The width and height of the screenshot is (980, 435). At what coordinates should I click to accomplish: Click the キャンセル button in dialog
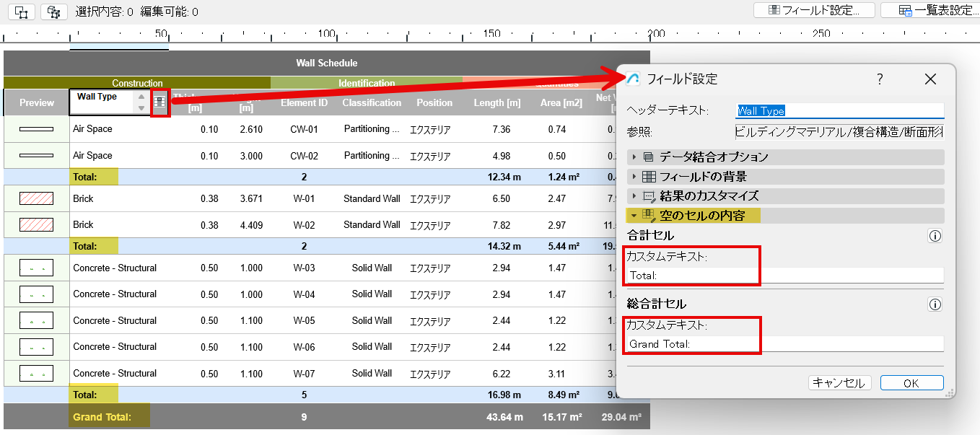tap(839, 383)
